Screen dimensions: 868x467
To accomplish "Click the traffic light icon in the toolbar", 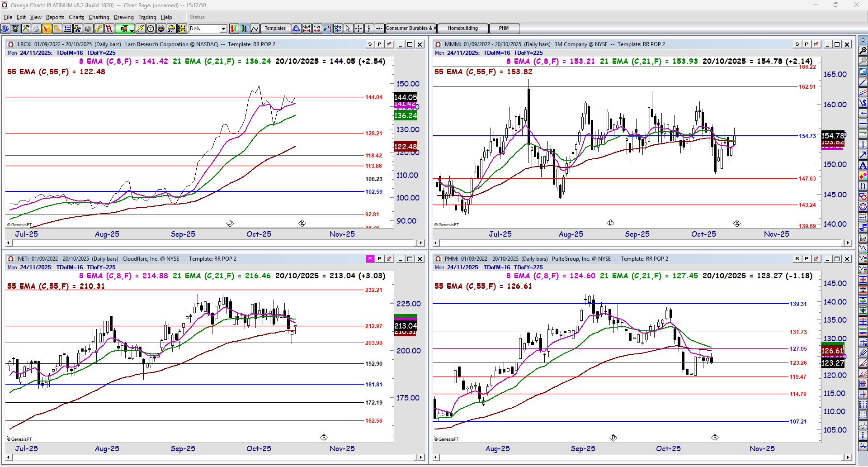I will click(16, 29).
